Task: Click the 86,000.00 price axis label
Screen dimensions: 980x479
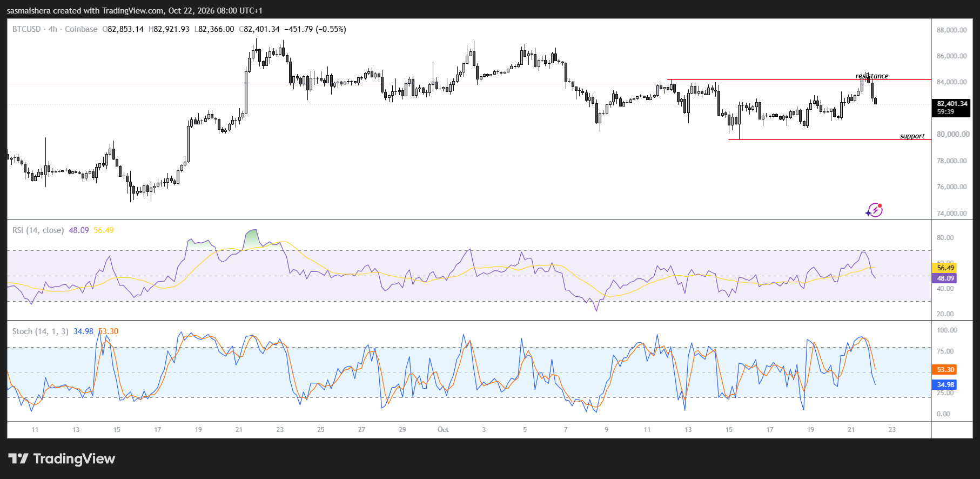Action: 952,56
